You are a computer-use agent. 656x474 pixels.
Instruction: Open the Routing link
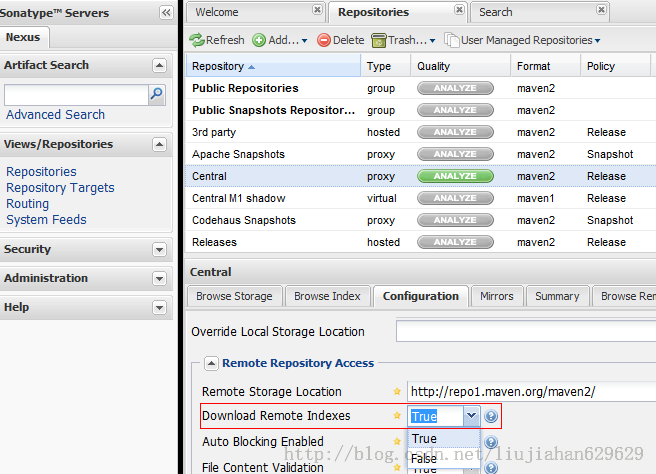(x=27, y=204)
